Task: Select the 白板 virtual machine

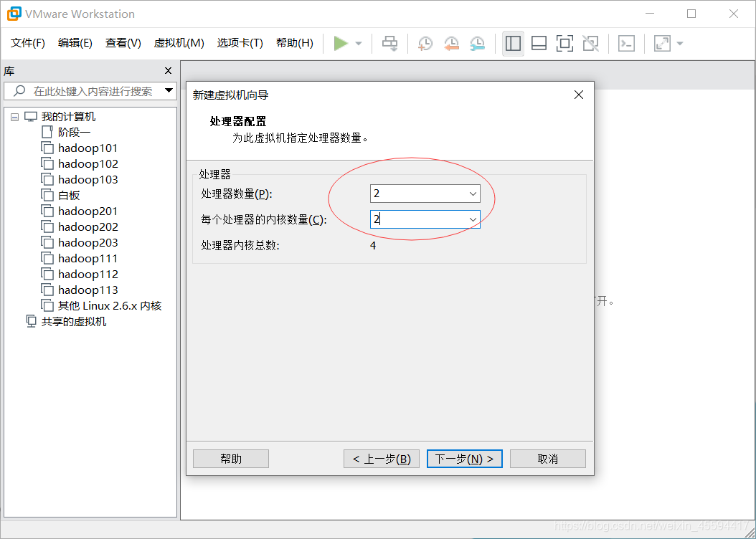Action: coord(69,195)
